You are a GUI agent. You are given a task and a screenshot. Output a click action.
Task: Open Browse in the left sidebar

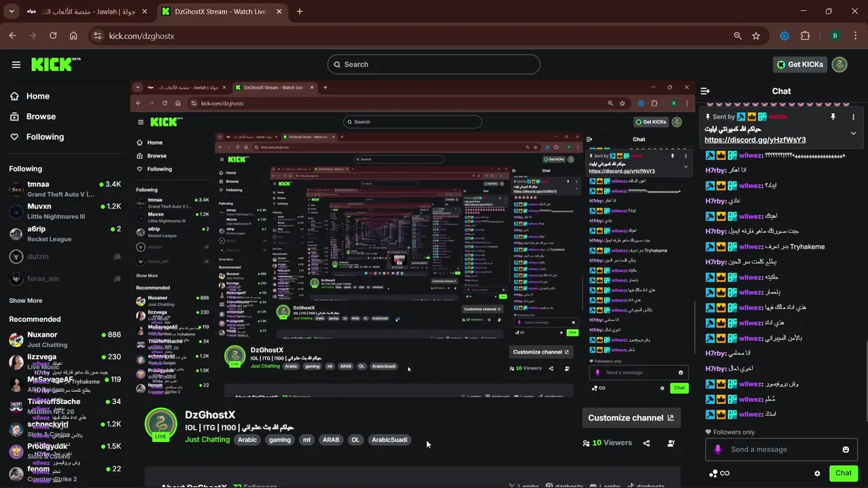pos(33,117)
